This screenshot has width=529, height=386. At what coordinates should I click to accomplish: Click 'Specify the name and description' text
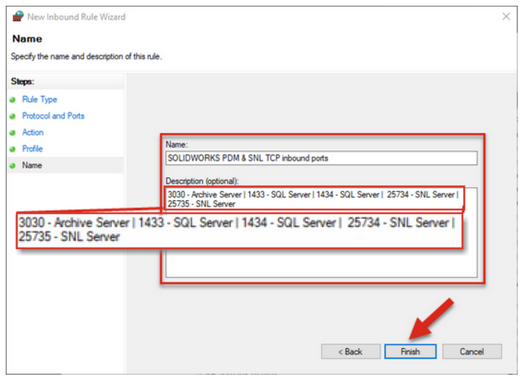[86, 56]
